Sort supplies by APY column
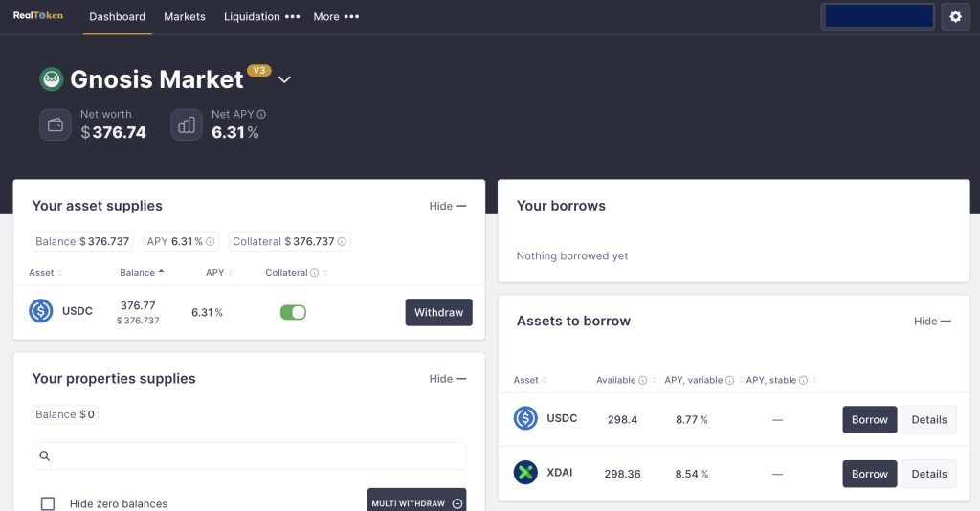This screenshot has width=980, height=511. click(x=219, y=273)
